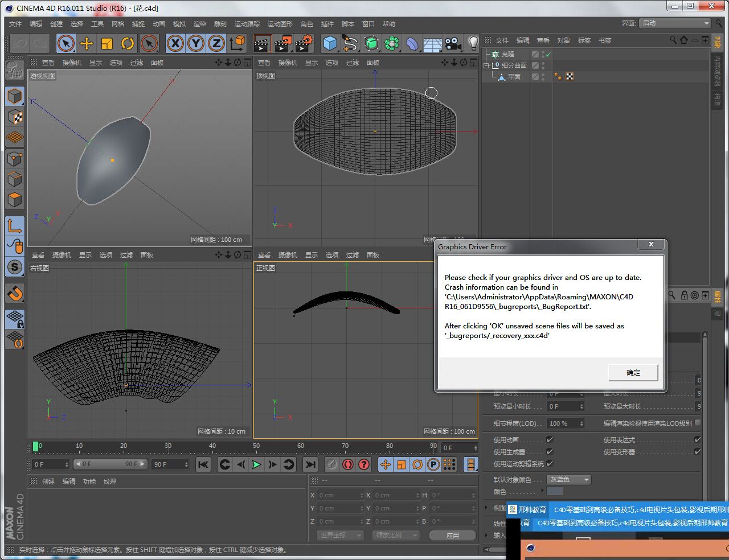
Task: Open the 灰蓝色 default object color dropdown
Action: tap(569, 479)
